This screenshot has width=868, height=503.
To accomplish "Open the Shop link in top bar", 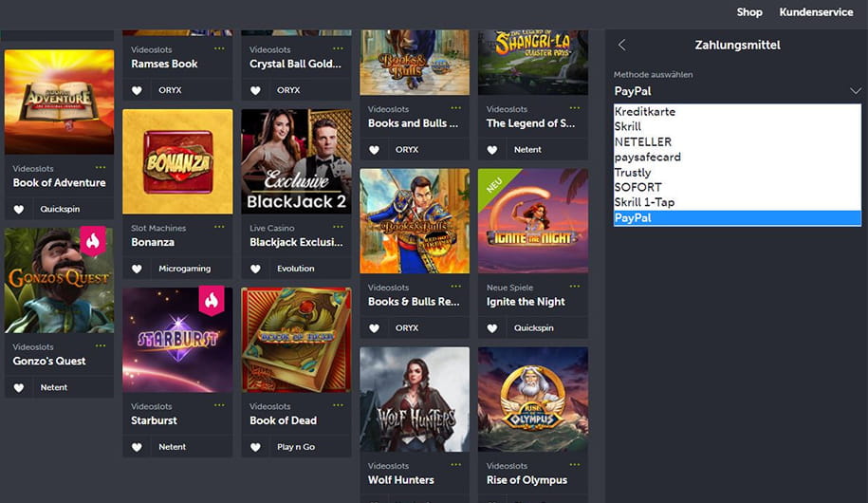I will (x=749, y=12).
